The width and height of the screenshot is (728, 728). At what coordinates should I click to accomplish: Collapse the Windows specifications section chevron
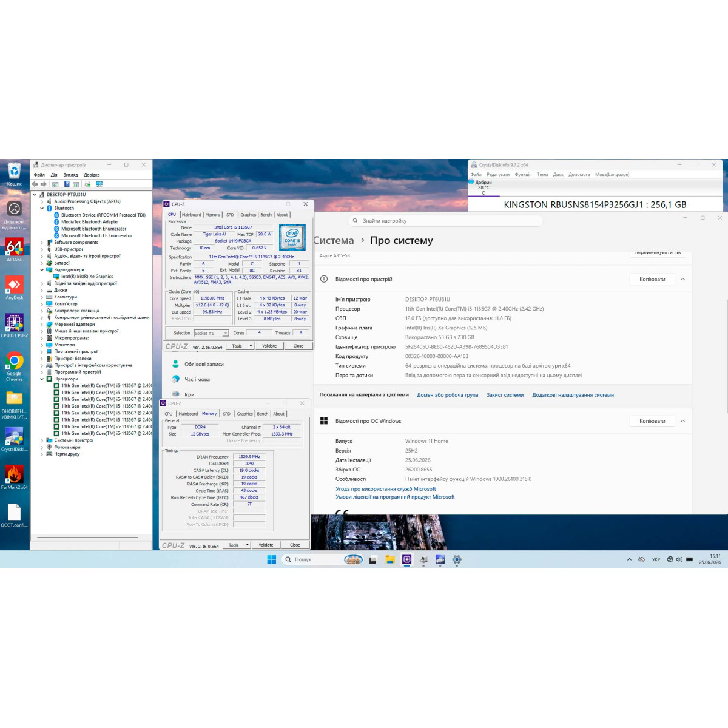[x=682, y=421]
